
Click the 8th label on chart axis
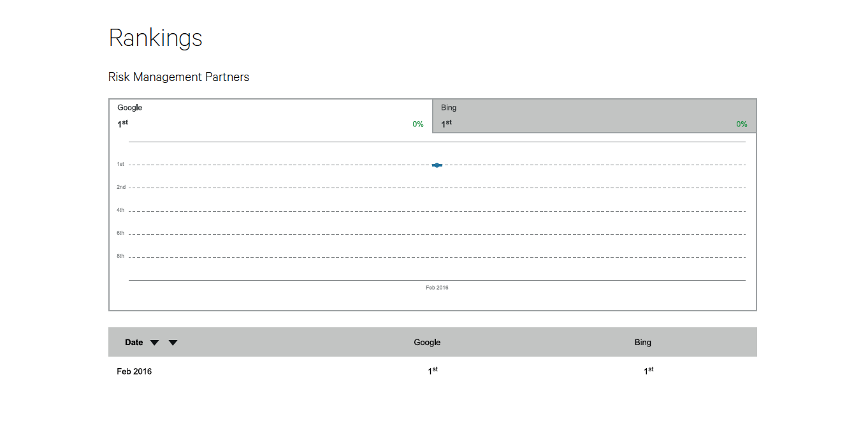pos(120,256)
